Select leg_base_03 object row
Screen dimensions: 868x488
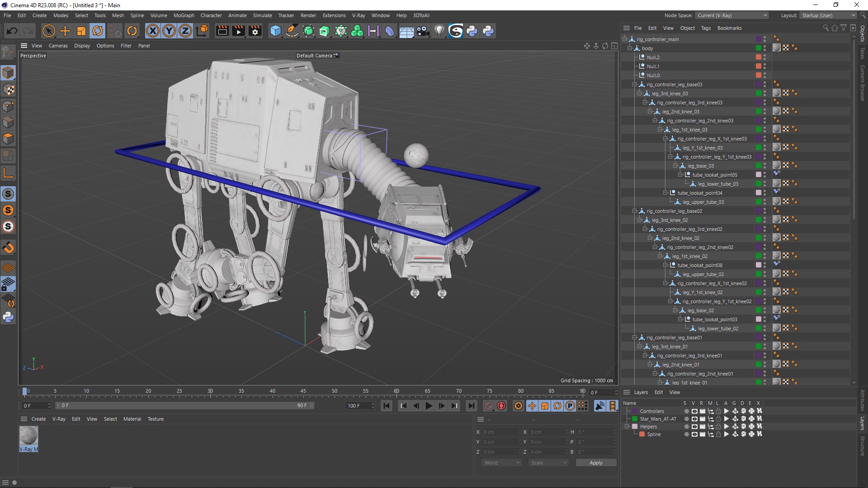coord(700,166)
